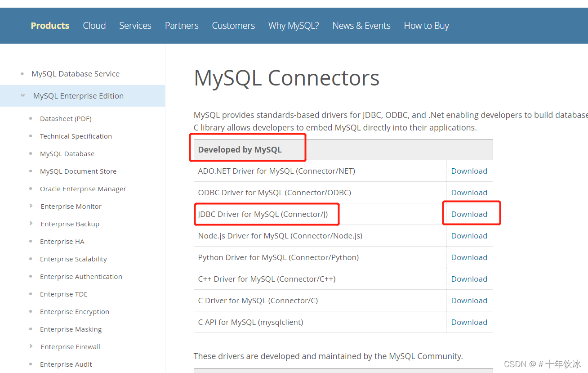The height and width of the screenshot is (373, 588).
Task: Click 'JDBC Driver for MySQL (Connector/J)' text
Action: pos(263,214)
